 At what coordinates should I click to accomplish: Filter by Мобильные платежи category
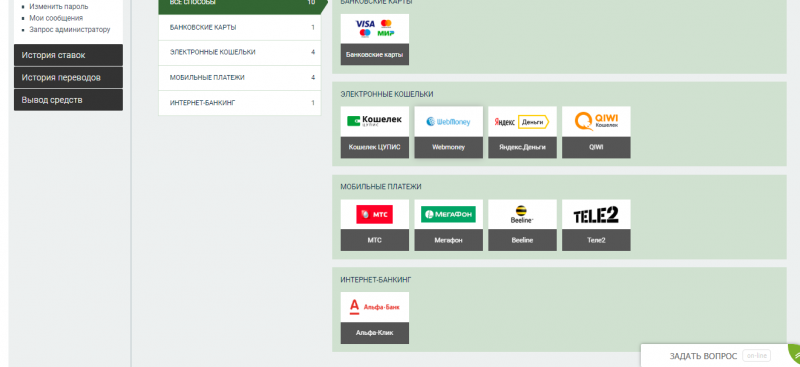pyautogui.click(x=240, y=78)
